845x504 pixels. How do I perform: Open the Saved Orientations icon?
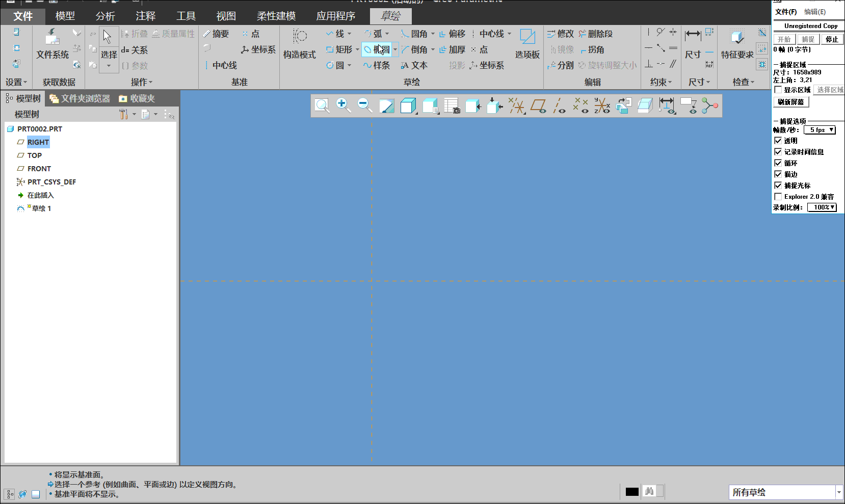pos(431,105)
